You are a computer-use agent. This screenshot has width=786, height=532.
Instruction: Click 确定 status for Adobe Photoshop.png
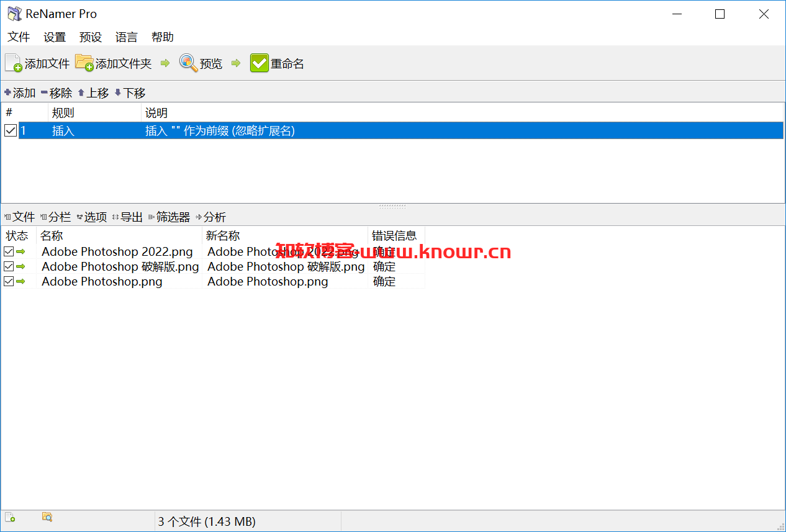(x=384, y=281)
